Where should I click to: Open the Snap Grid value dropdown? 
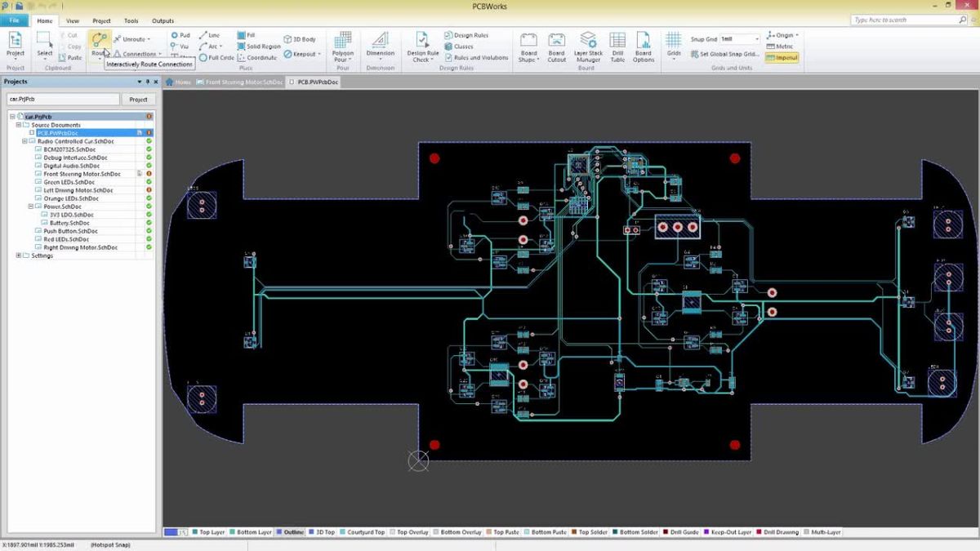pos(755,37)
